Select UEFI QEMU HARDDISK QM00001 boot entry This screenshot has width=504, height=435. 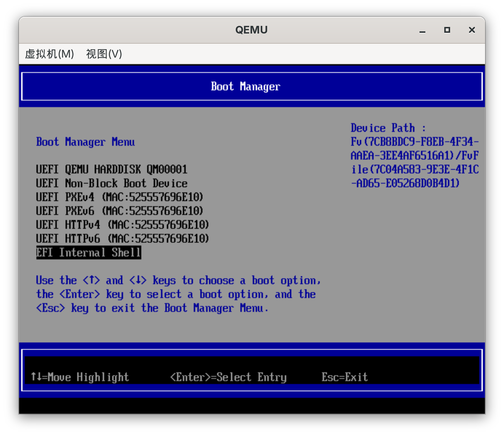112,169
